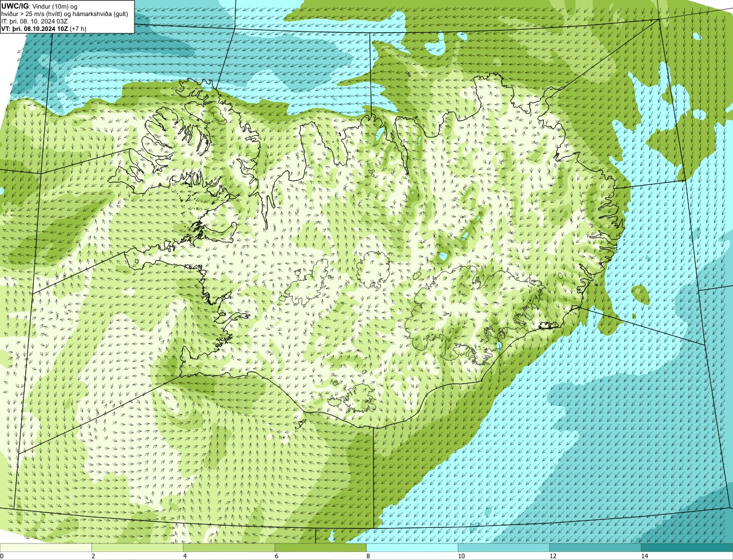Click the round Hofsjökull glacier outline
The image size is (733, 560).
374,269
